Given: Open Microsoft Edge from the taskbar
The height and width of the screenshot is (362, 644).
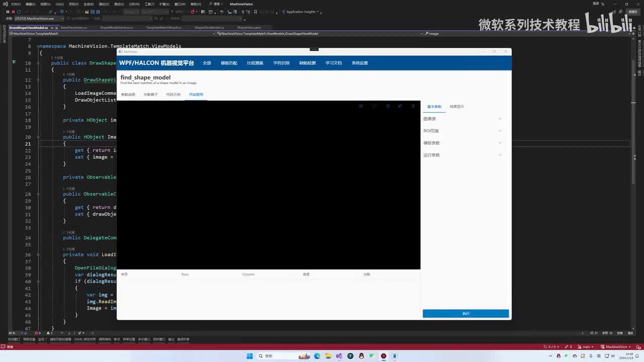Looking at the screenshot, I should pos(317,356).
